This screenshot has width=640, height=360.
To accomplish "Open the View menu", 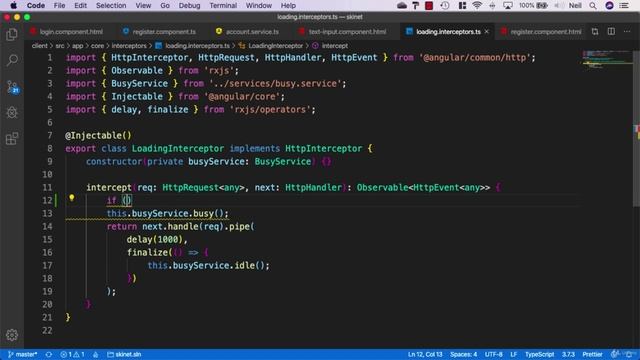I will pyautogui.click(x=143, y=5).
